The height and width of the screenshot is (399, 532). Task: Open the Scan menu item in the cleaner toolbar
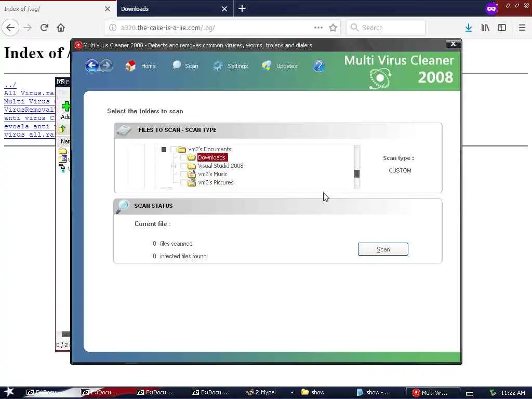[x=185, y=66]
